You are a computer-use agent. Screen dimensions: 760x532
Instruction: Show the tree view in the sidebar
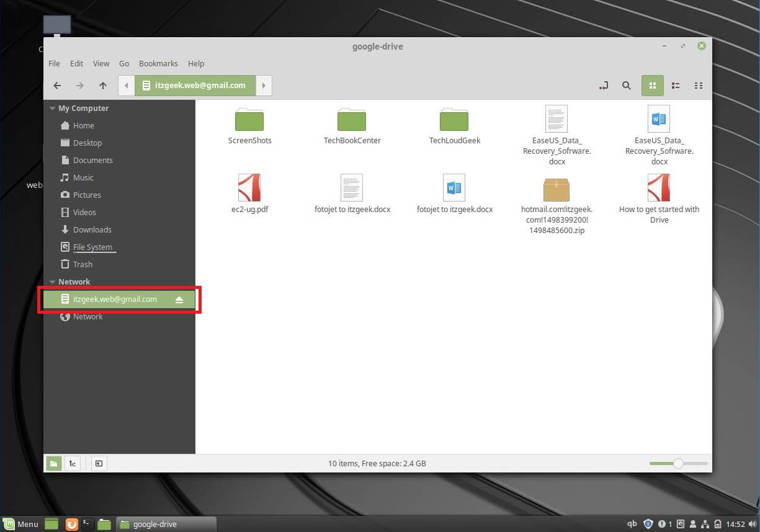tap(73, 463)
